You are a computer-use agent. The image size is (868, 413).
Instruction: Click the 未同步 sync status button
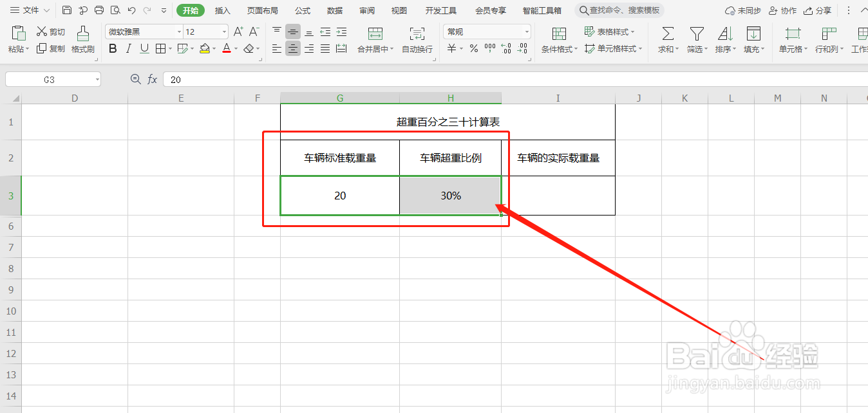742,11
